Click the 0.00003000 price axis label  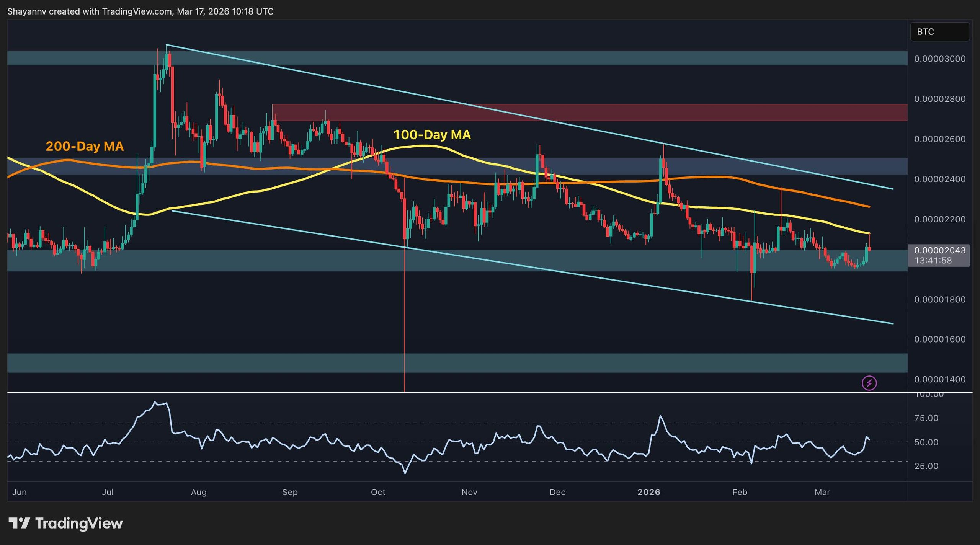tap(939, 59)
